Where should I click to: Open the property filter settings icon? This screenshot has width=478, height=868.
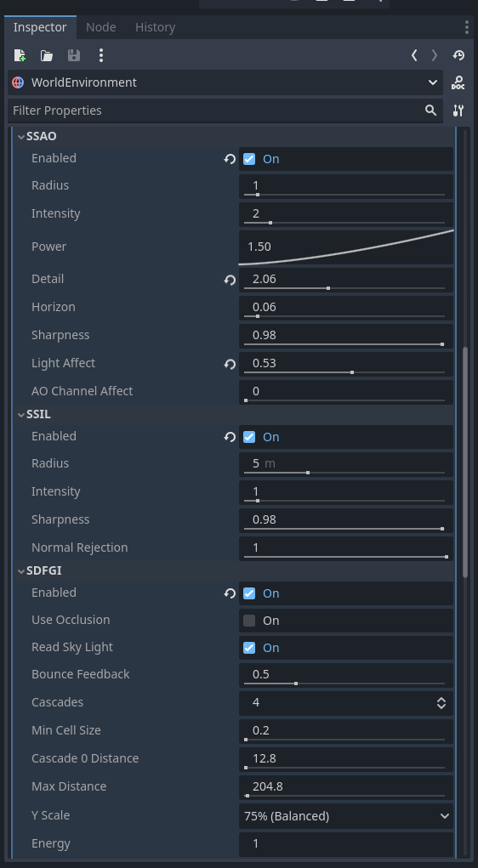pos(458,111)
